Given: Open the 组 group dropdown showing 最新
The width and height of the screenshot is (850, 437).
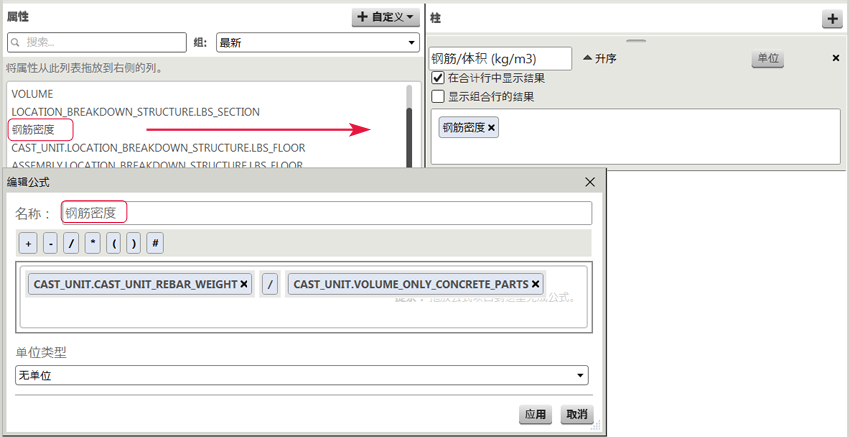Looking at the screenshot, I should [x=318, y=43].
